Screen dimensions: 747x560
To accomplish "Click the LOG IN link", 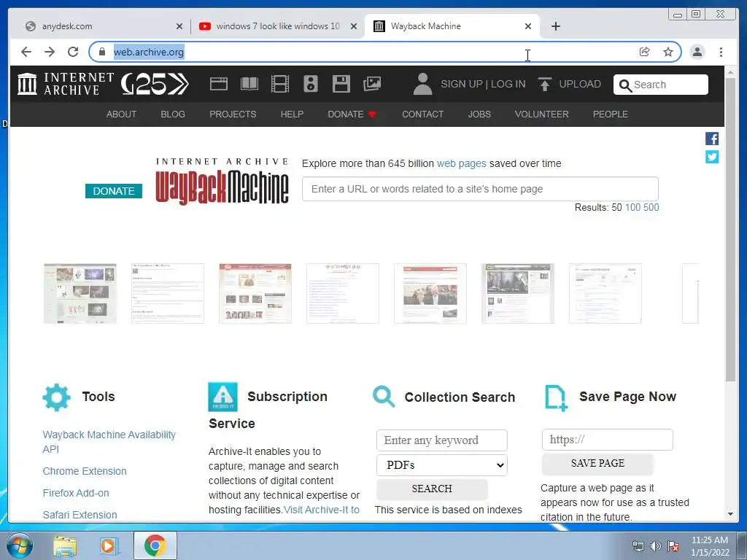I will click(508, 85).
